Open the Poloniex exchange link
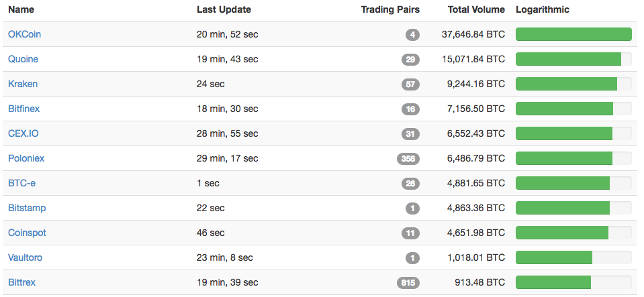Screen dimensions: 644x297 (26, 158)
